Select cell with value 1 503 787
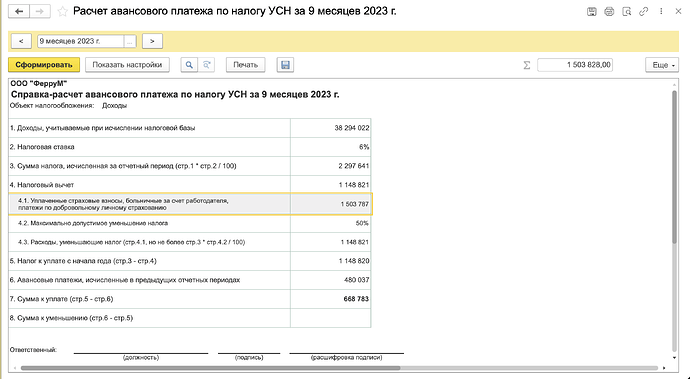 [x=330, y=204]
